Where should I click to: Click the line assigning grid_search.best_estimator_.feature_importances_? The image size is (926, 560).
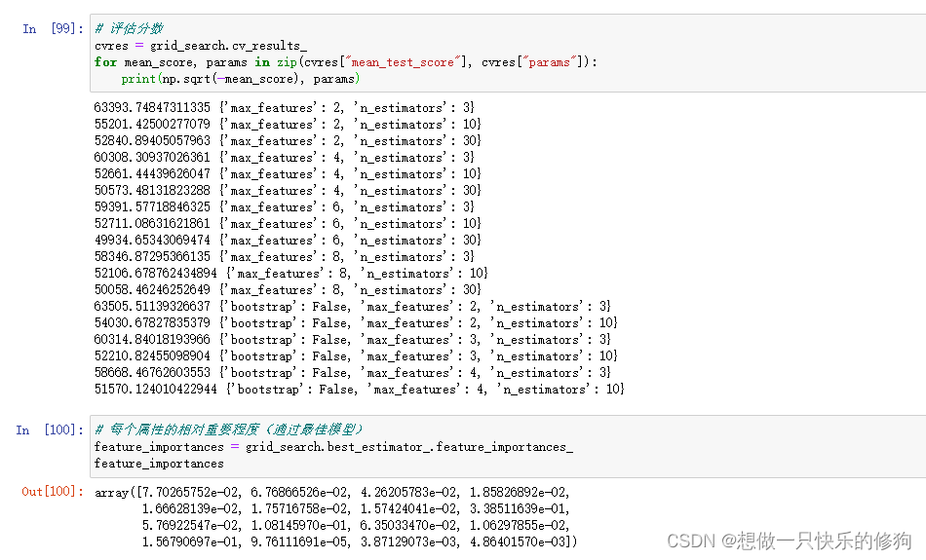click(333, 447)
